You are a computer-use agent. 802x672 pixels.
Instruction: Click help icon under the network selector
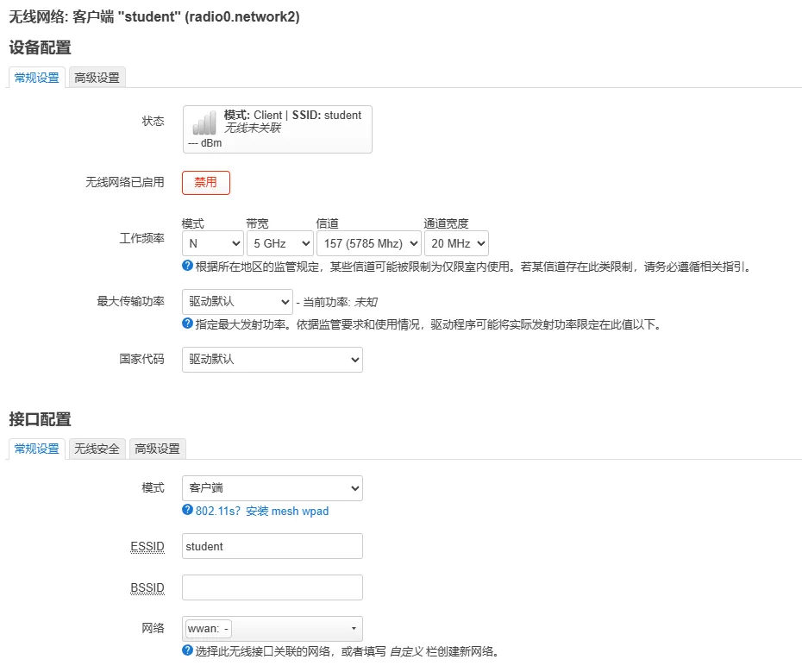click(x=187, y=650)
